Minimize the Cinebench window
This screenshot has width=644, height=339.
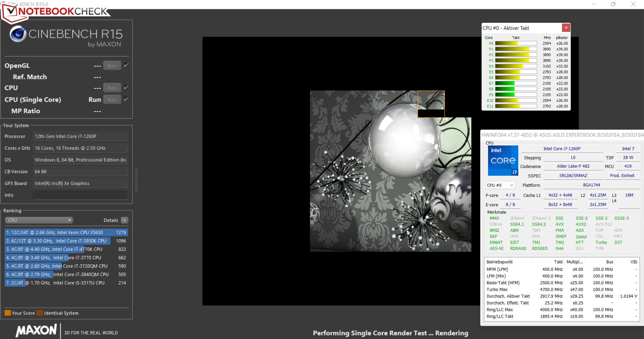[x=594, y=4]
